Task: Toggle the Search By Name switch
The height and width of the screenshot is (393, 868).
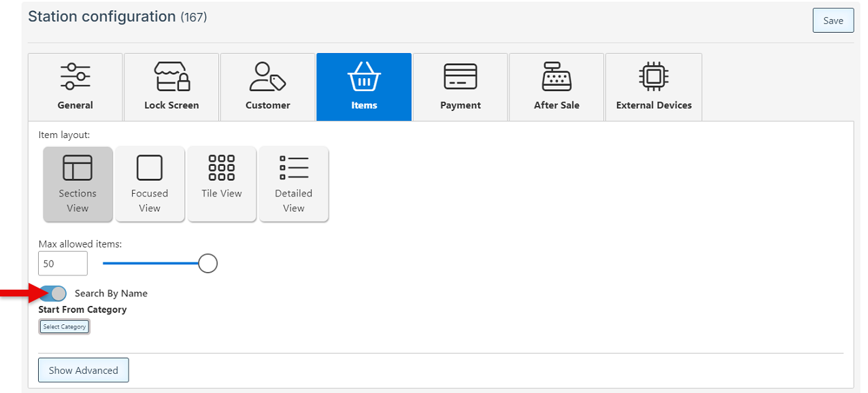Action: 53,293
